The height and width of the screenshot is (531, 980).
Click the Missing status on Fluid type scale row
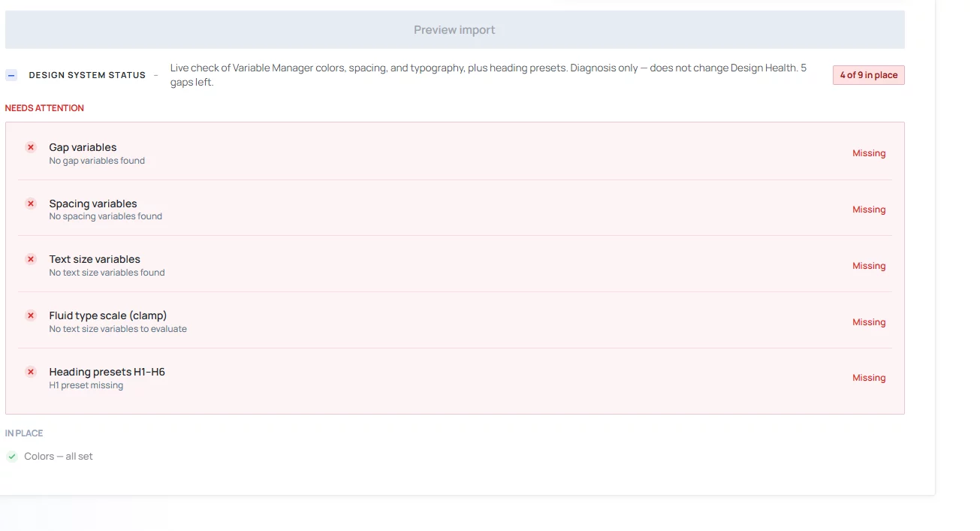(x=869, y=322)
